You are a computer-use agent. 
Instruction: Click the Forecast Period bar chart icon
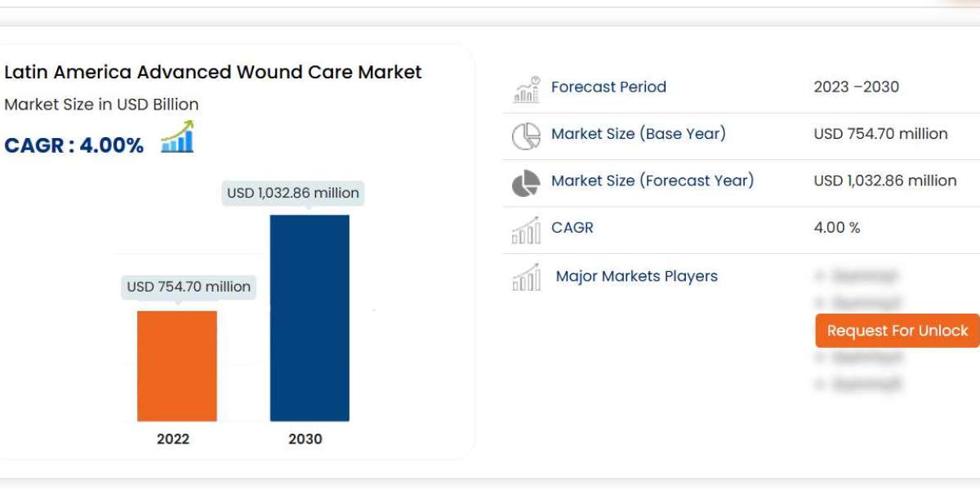click(x=526, y=89)
